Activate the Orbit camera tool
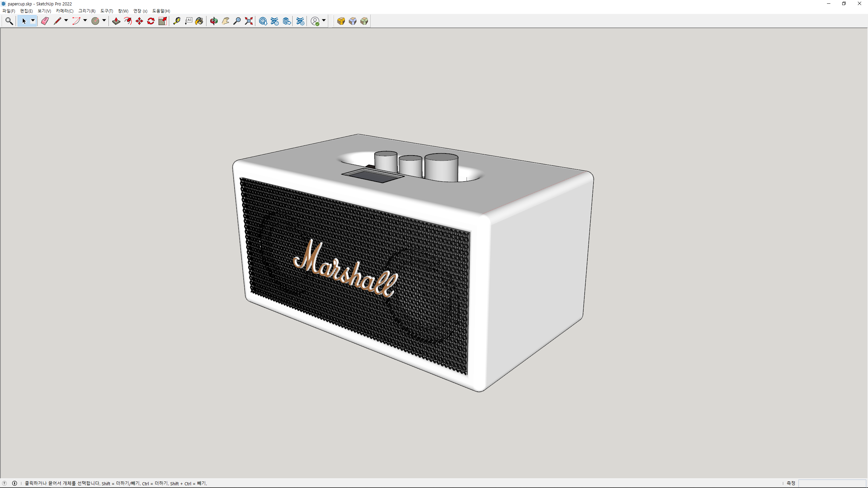Screen dimensions: 868x488 (214, 21)
